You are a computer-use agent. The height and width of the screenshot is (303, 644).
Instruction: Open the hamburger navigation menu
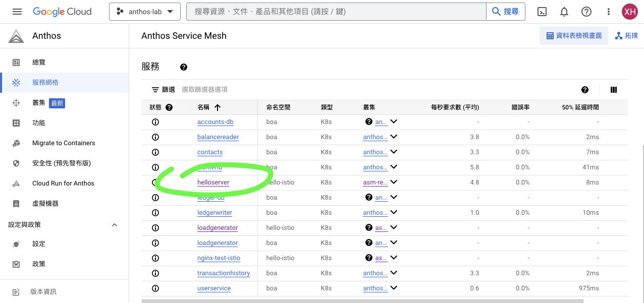pos(17,12)
